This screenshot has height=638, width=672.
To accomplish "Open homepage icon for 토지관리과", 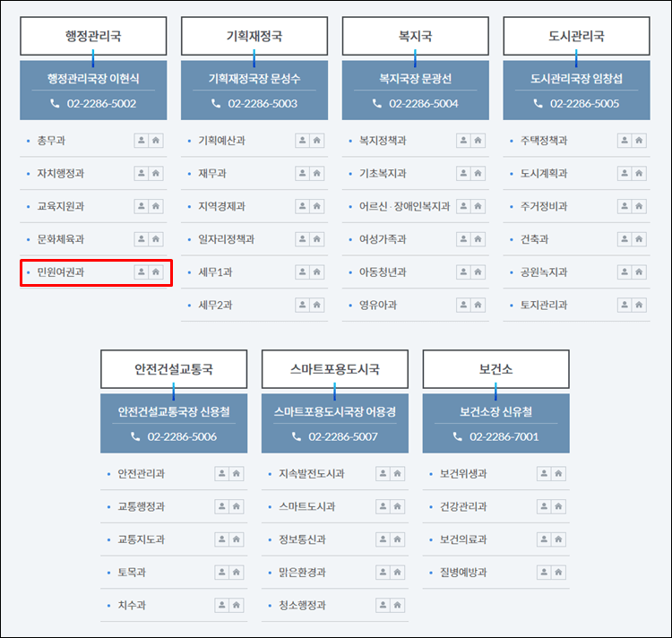I will click(x=640, y=305).
